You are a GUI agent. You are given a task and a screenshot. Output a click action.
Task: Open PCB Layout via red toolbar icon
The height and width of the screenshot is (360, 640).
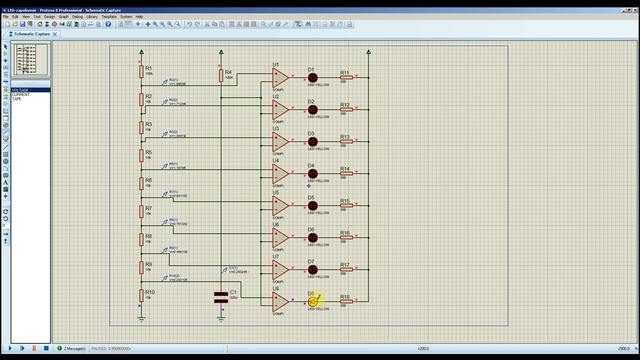(x=54, y=24)
